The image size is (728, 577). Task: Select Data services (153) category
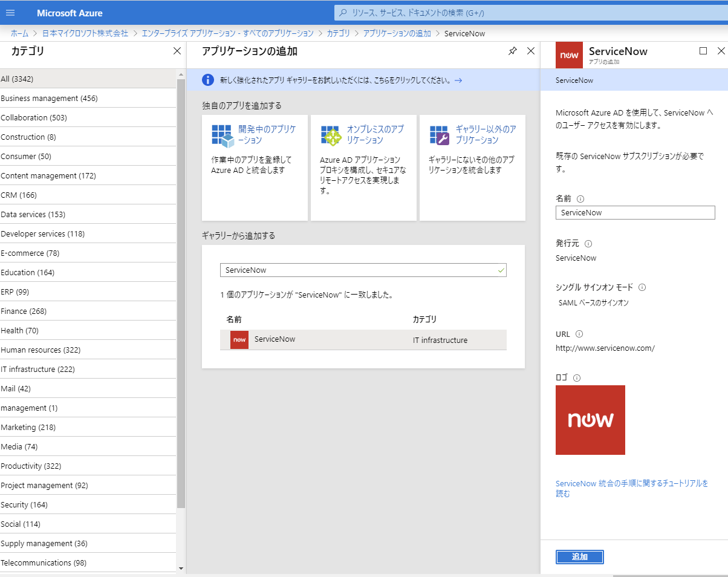click(88, 214)
